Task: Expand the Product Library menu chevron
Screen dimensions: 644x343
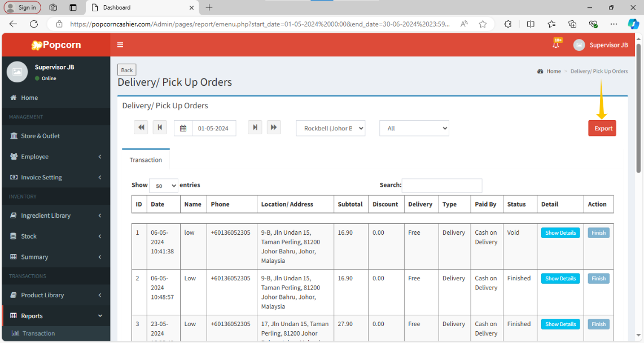Action: (100, 295)
